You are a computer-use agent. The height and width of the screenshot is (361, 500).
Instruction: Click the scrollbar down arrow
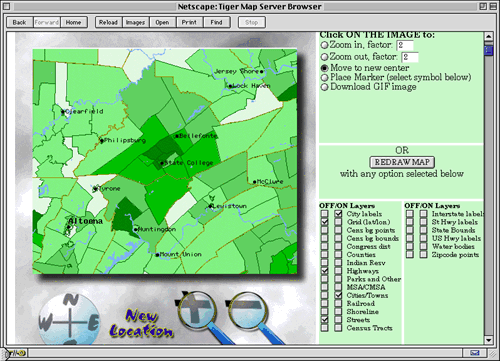coord(488,340)
